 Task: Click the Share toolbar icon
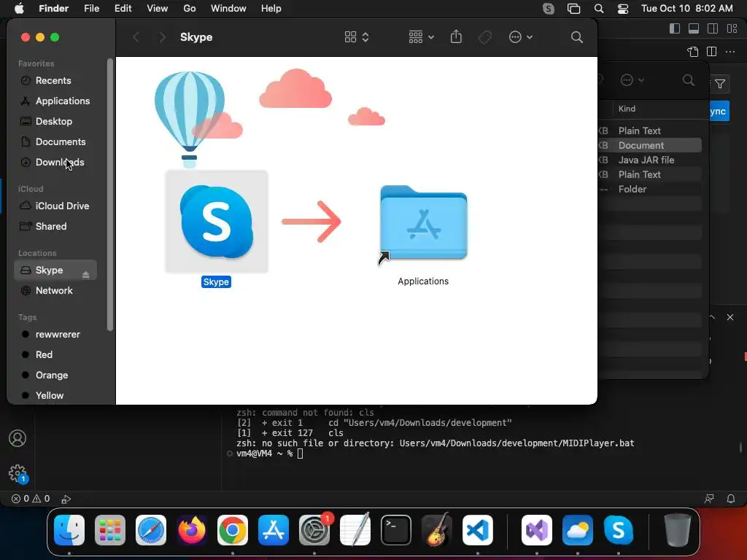click(456, 36)
